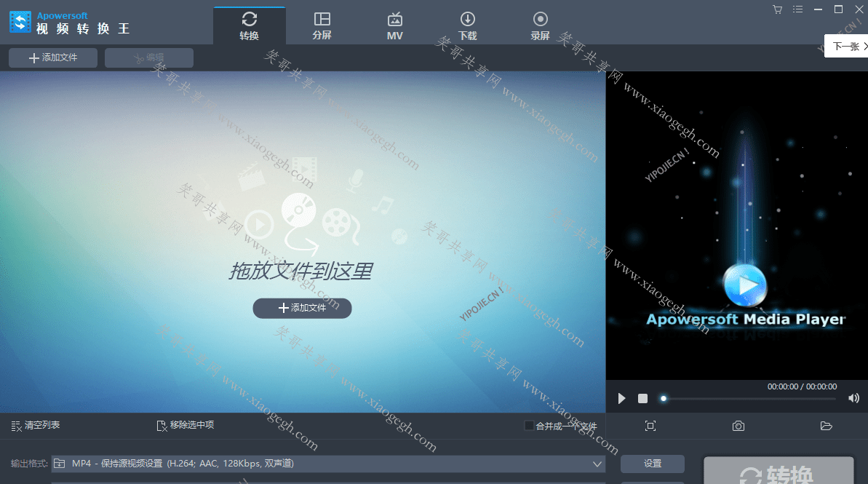Take a snapshot with camera icon
Image resolution: width=868 pixels, height=484 pixels.
(x=738, y=425)
